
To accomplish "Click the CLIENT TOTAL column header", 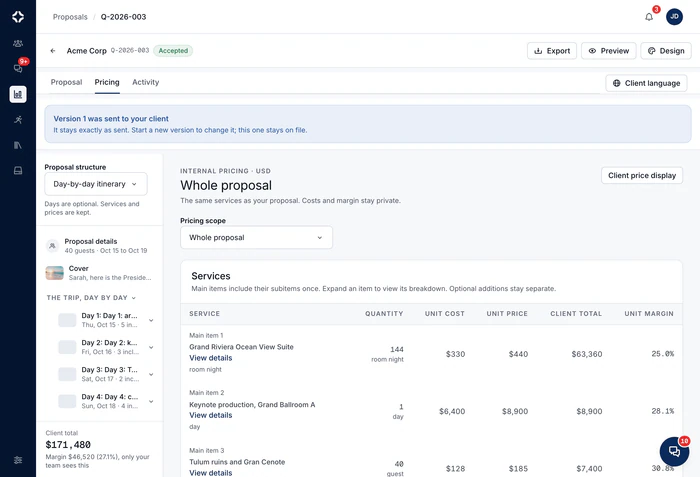I will tap(576, 314).
